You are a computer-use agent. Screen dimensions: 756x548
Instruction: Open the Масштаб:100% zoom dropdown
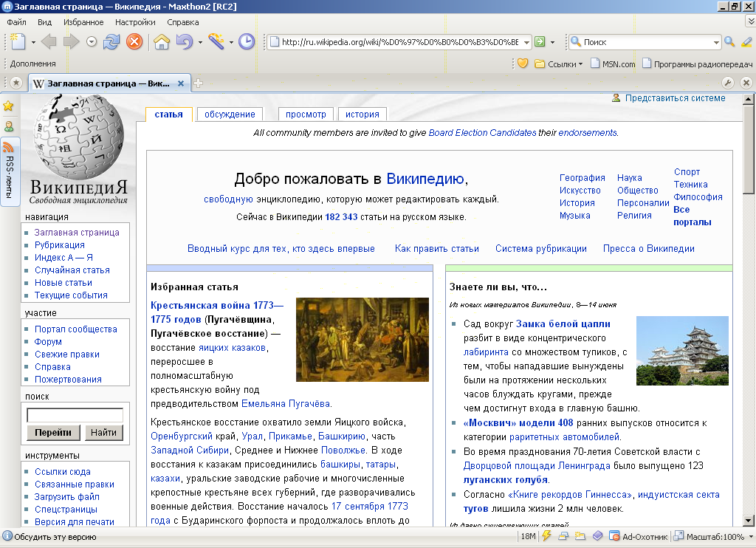pos(751,536)
